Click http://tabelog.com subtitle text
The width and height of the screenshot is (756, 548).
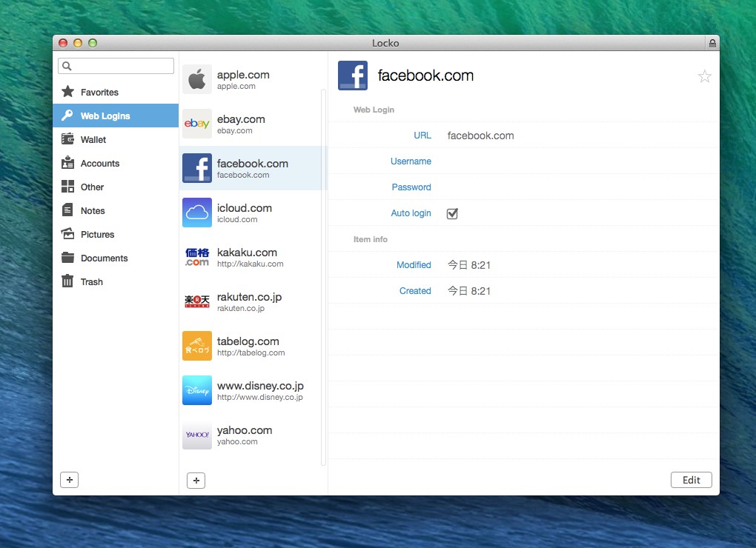tap(251, 352)
